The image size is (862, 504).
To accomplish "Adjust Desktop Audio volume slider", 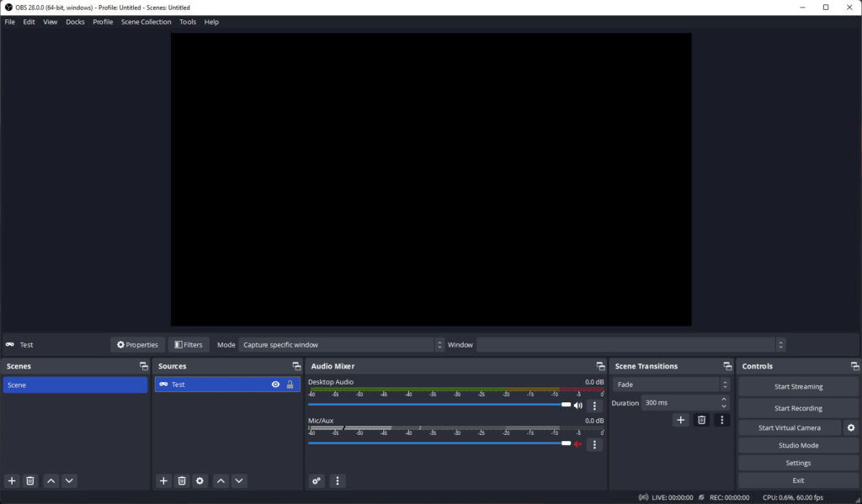I will click(439, 405).
